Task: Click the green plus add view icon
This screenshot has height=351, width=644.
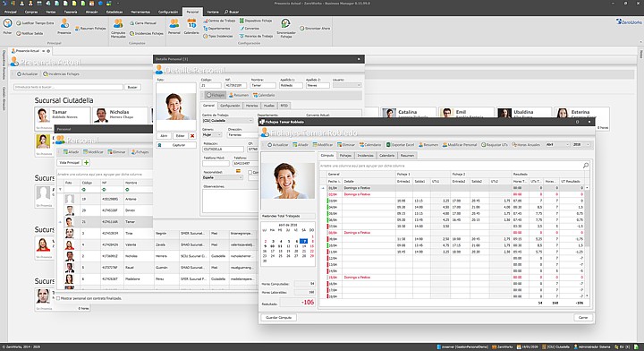Action: pyautogui.click(x=86, y=163)
